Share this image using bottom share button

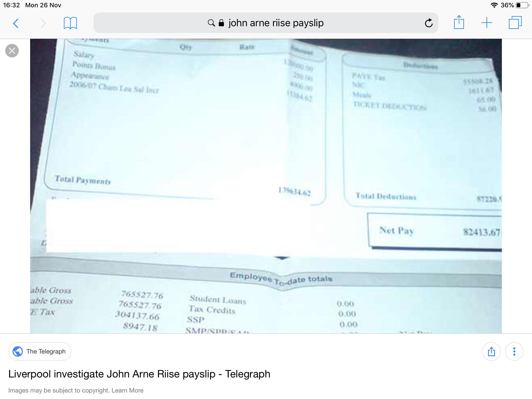[491, 351]
